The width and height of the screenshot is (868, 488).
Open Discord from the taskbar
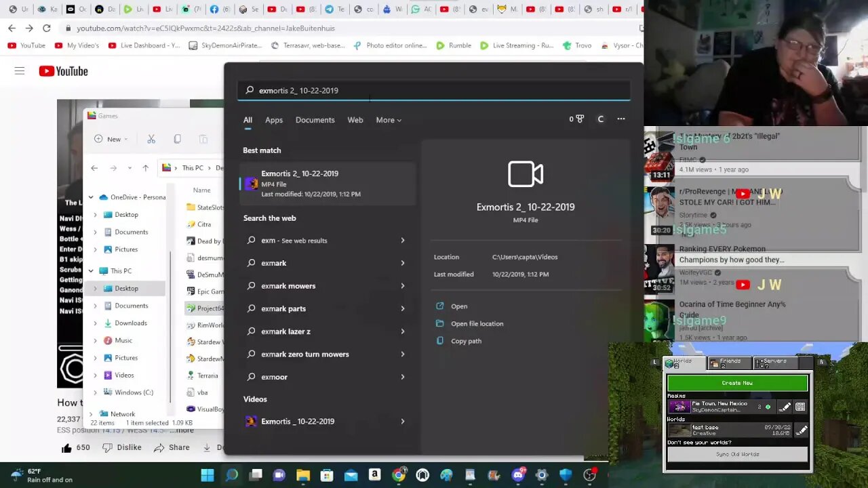tap(517, 475)
